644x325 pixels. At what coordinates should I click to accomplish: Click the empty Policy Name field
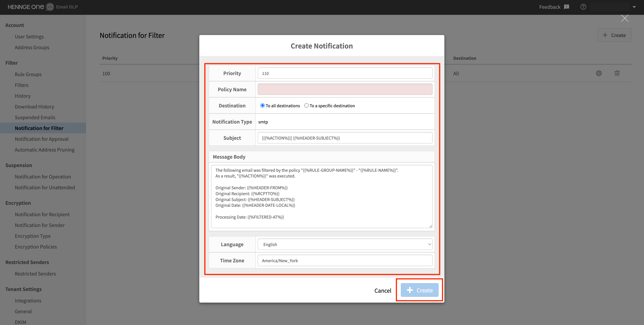[345, 89]
